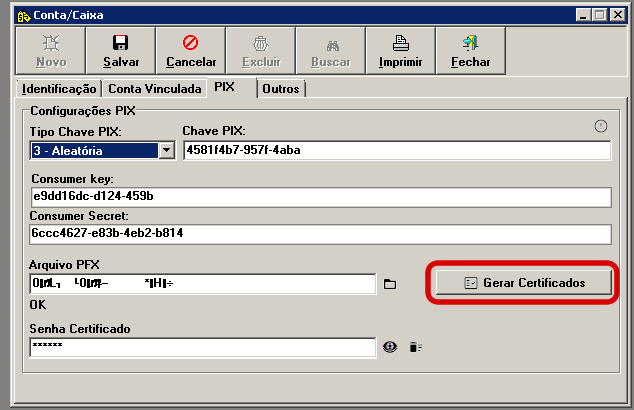
Task: Open the Conta Vinculada tab
Action: pos(155,89)
